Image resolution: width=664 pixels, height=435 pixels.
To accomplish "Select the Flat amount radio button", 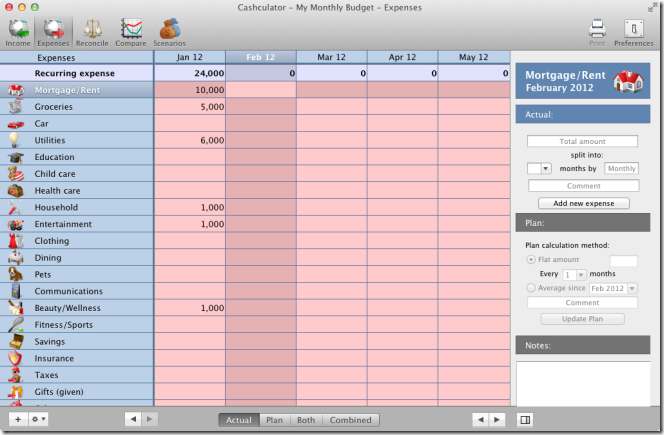I will (531, 259).
